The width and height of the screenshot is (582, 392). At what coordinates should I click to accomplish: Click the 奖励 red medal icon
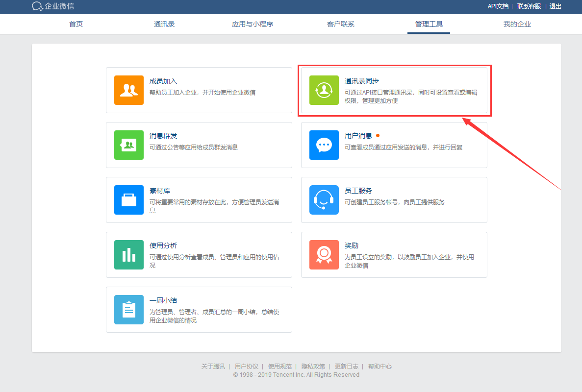click(324, 255)
